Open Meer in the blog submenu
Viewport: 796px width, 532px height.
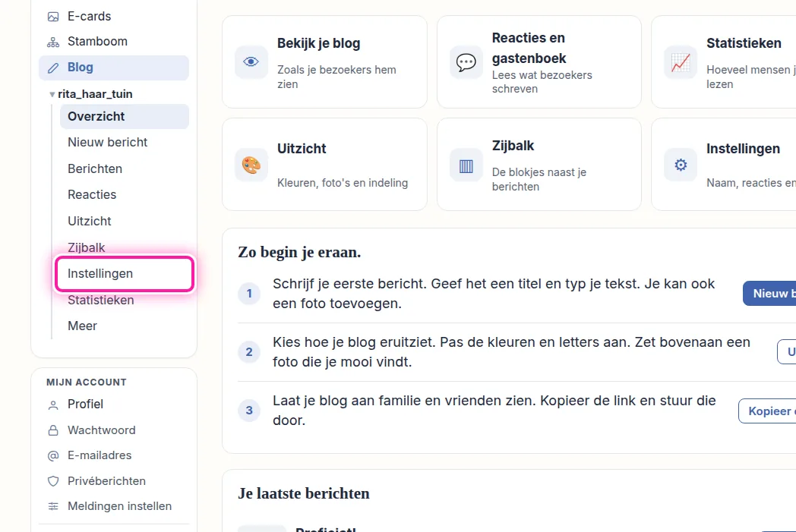[x=125, y=326]
